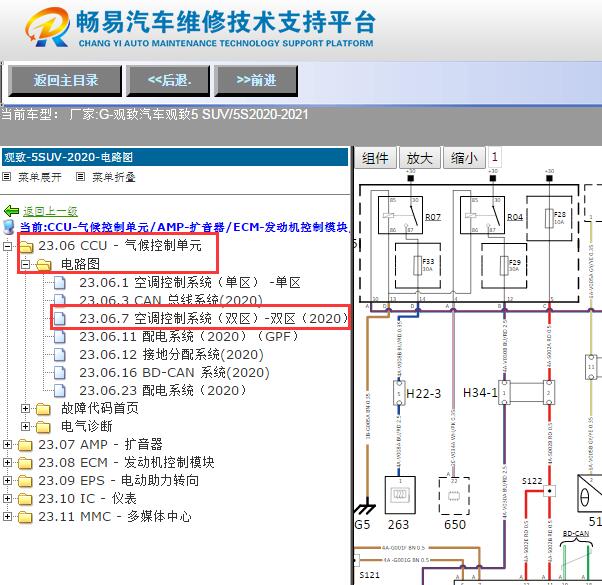Follow the 返回上一级 link
The width and height of the screenshot is (602, 585).
(x=50, y=211)
